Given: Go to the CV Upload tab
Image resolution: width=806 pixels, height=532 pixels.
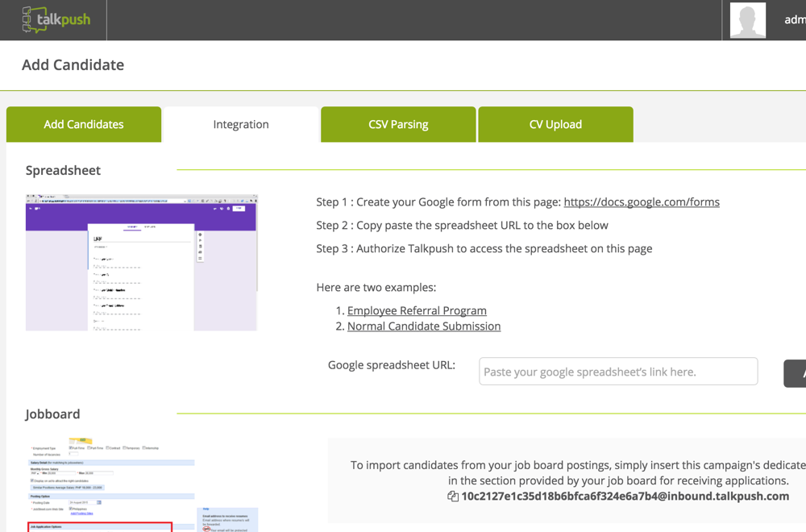Looking at the screenshot, I should [x=555, y=124].
